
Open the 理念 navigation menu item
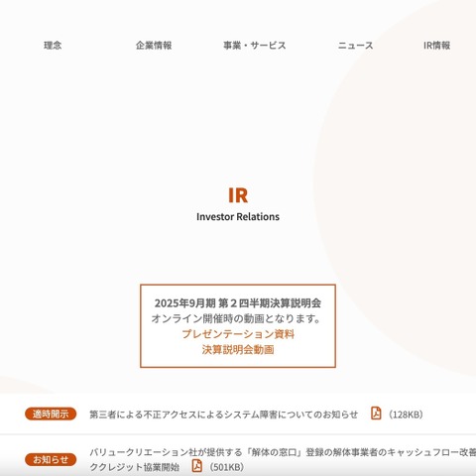53,46
